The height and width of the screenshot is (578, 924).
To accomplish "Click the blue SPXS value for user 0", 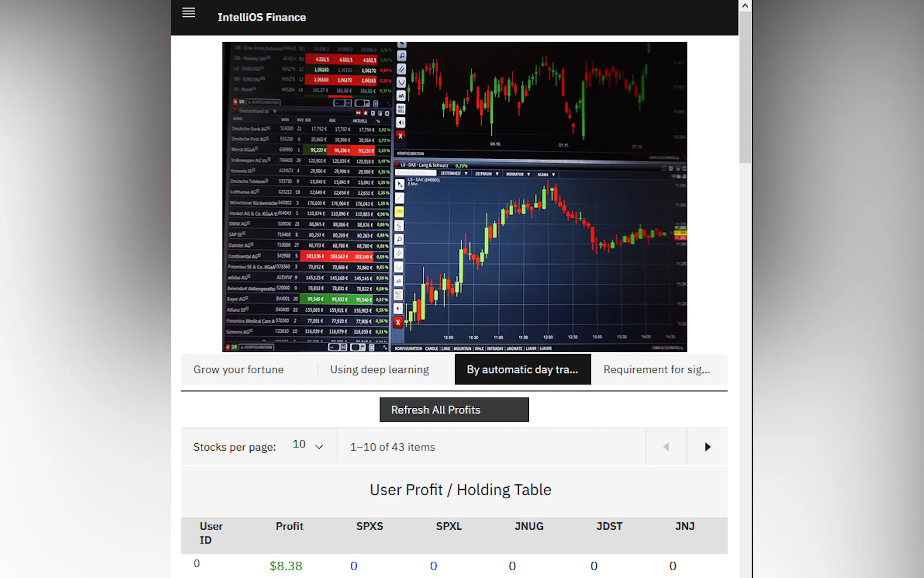I will [x=354, y=566].
